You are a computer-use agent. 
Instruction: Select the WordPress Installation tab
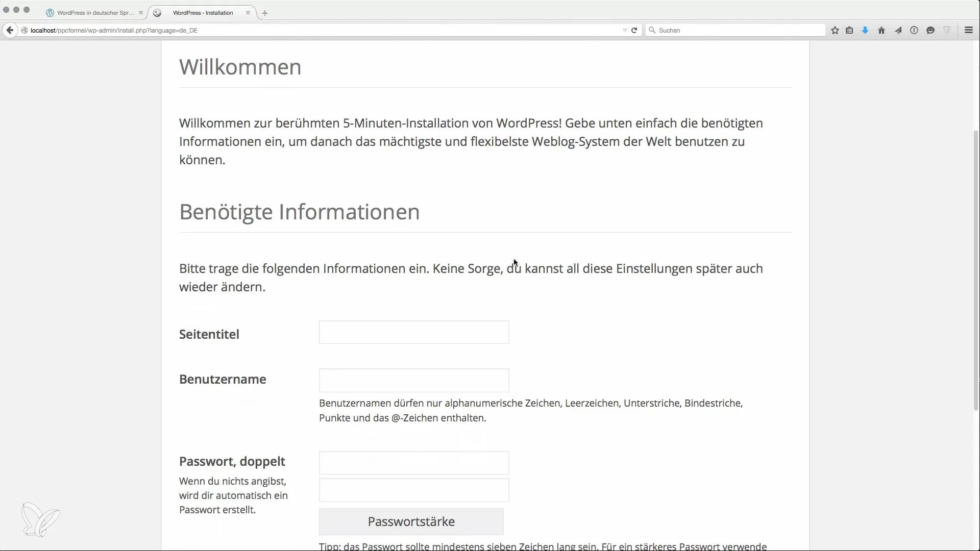[203, 13]
